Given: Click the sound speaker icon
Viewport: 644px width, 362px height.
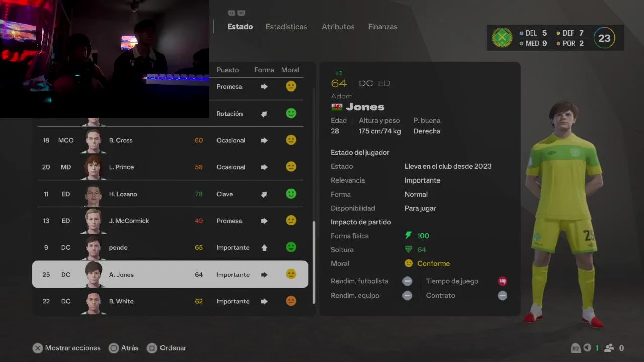Looking at the screenshot, I should pos(587,348).
